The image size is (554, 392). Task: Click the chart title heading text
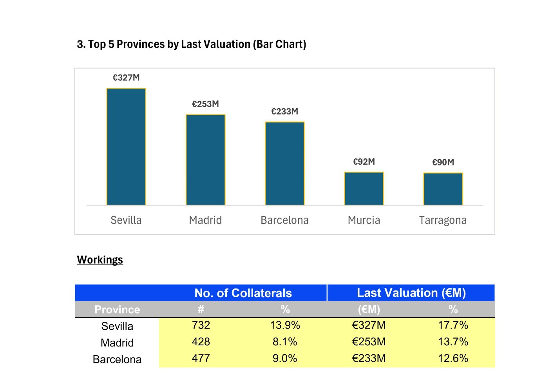tap(191, 44)
